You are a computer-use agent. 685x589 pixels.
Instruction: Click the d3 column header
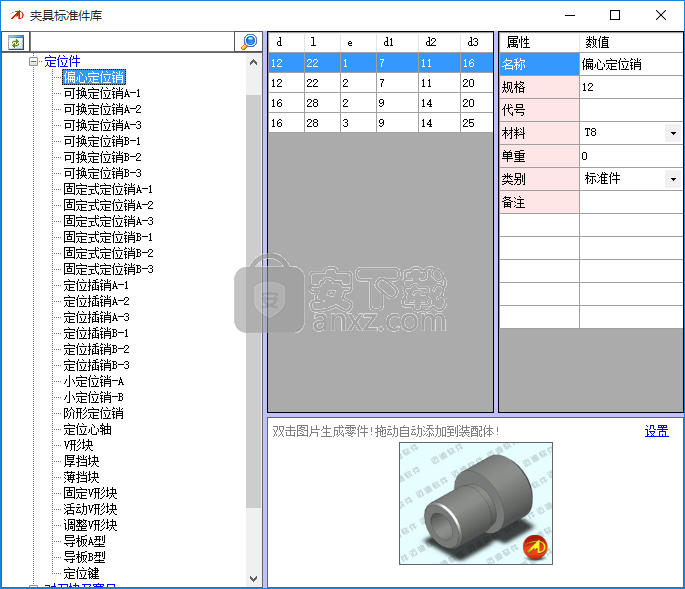[x=477, y=42]
